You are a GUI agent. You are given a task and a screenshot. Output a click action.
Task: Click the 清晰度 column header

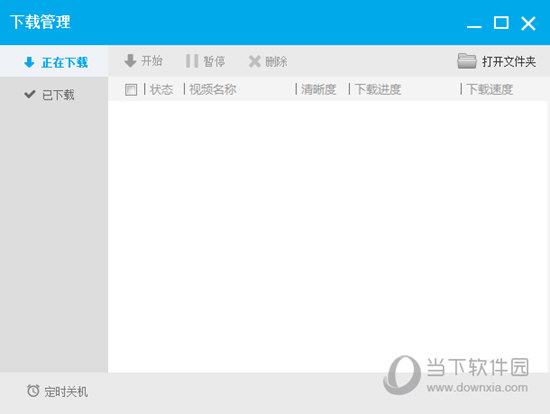[318, 89]
